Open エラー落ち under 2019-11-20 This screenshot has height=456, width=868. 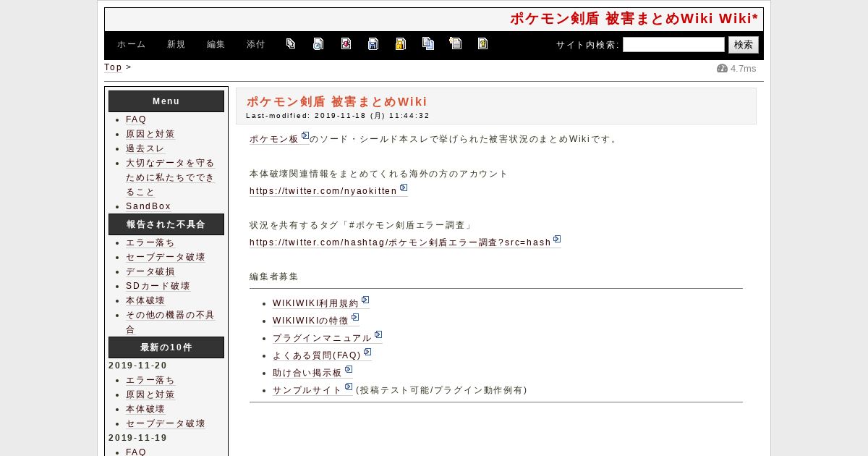150,380
